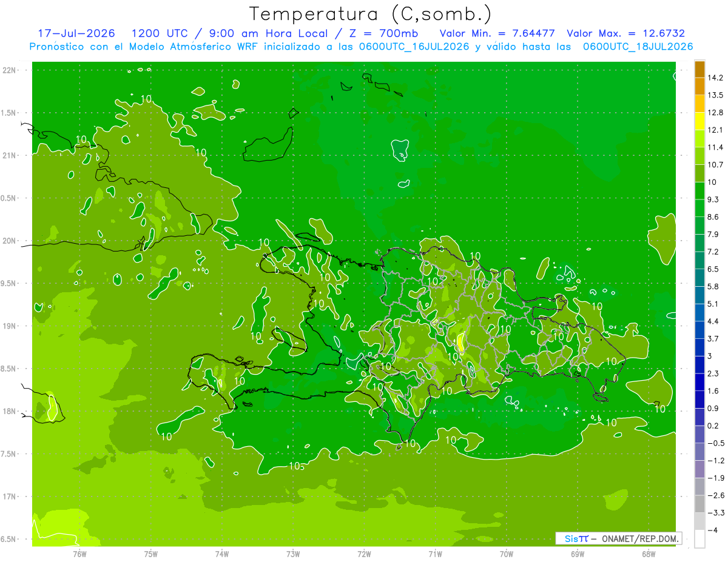Click the '5.1' colorbar value
728x562 pixels.
[714, 304]
